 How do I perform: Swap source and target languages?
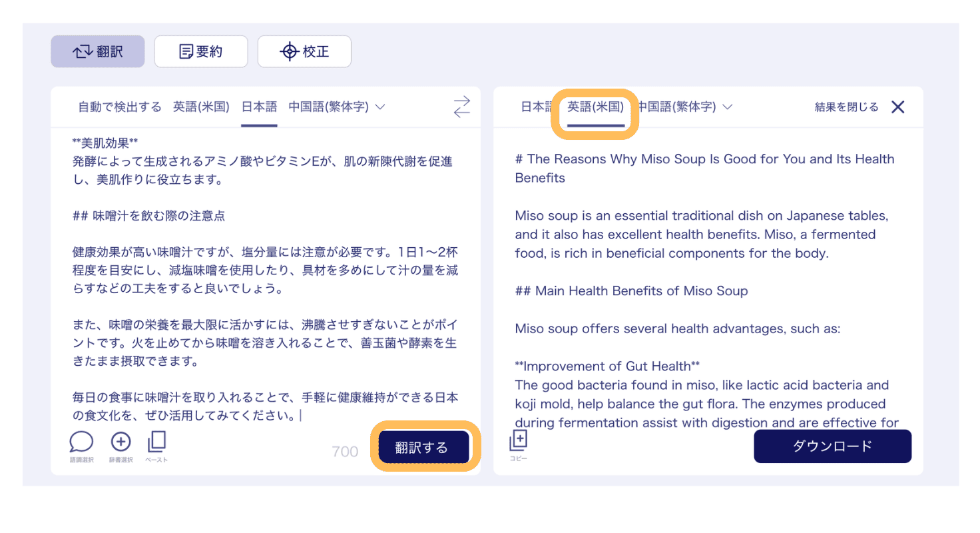tap(461, 107)
